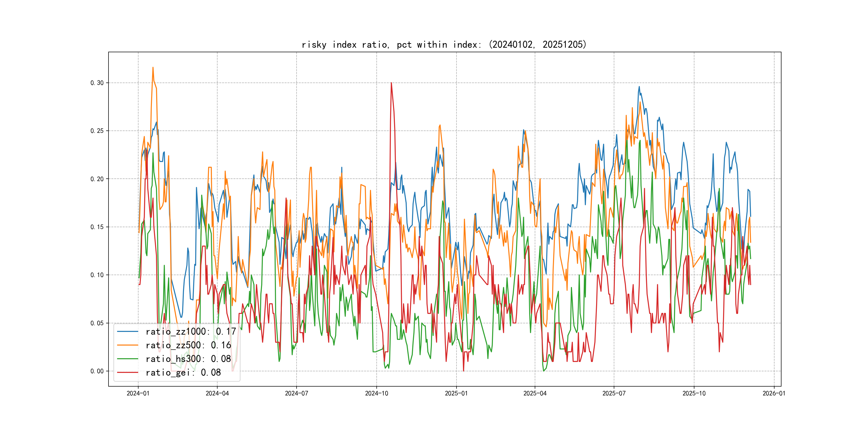This screenshot has width=868, height=434.
Task: Click the 2025-04 x-axis tick label
Action: tap(535, 393)
